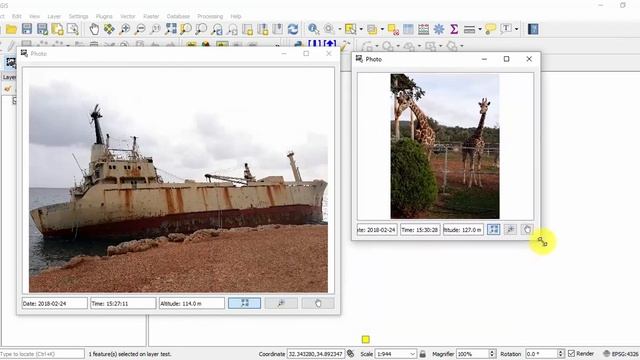Click the Zoom Last icon
The width and height of the screenshot is (640, 360).
point(217,29)
